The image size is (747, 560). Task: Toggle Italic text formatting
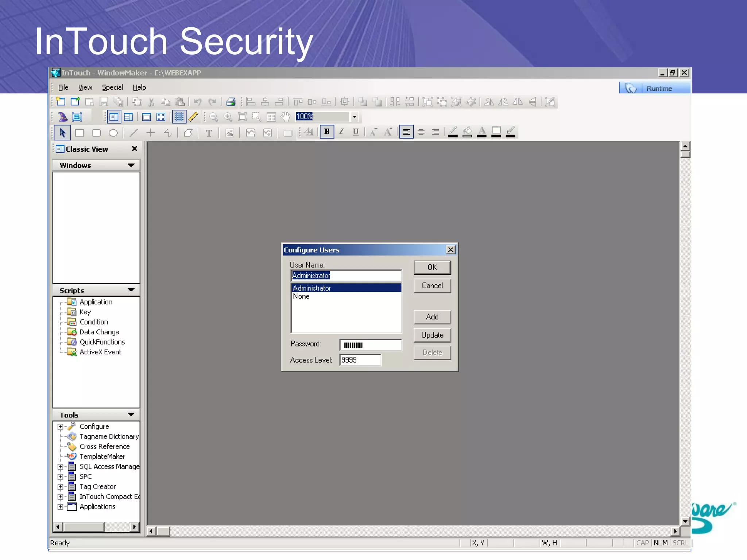click(341, 132)
